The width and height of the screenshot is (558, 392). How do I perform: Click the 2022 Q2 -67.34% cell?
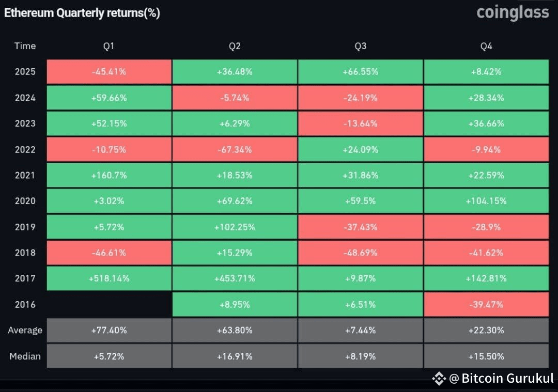point(235,149)
